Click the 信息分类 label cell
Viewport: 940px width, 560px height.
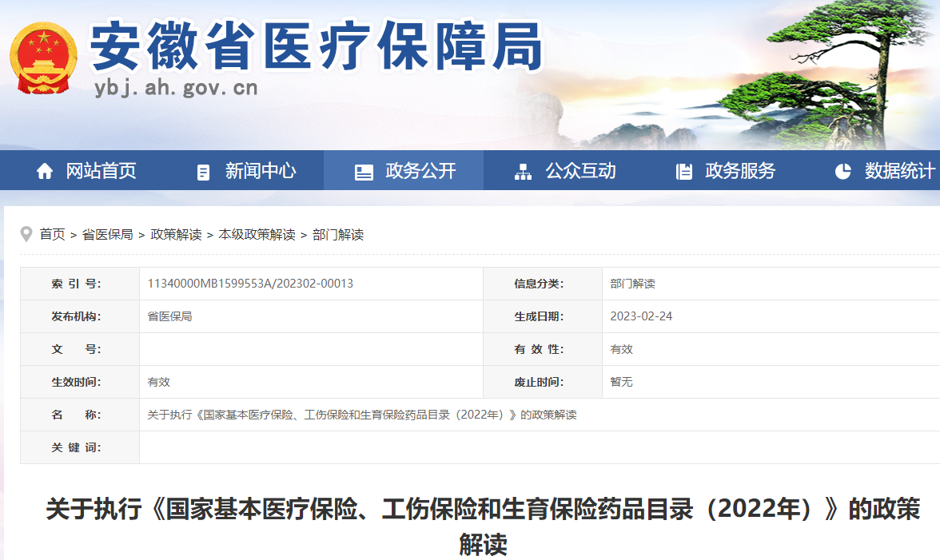(x=544, y=284)
